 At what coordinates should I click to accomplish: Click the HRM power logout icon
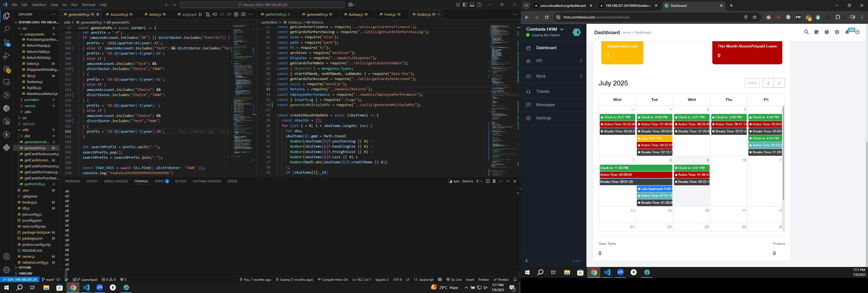[x=857, y=32]
